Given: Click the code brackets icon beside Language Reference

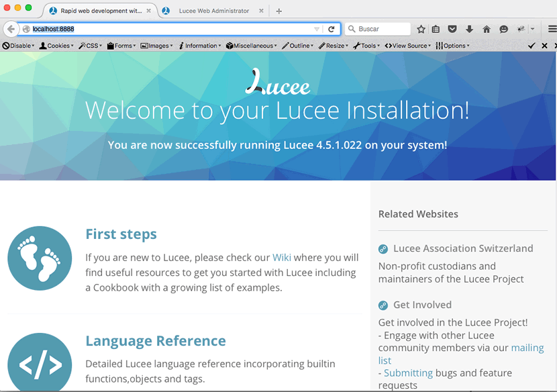Looking at the screenshot, I should pyautogui.click(x=40, y=362).
